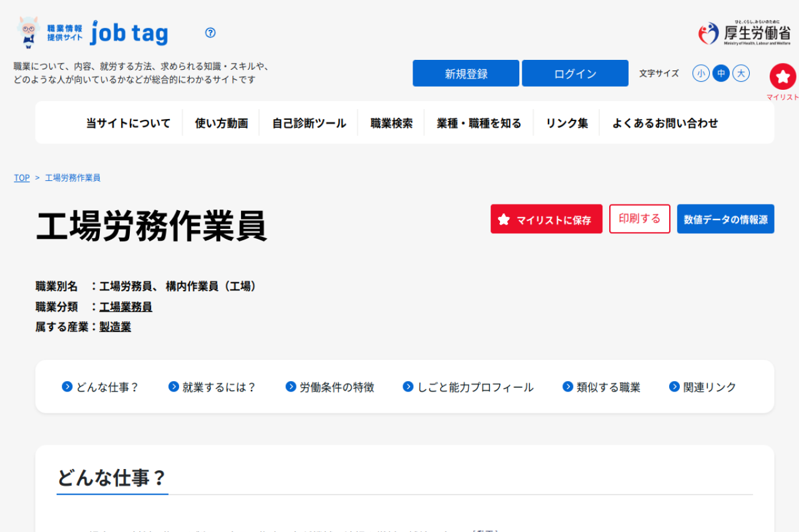Click the どんな仕事？ section heading

click(112, 478)
